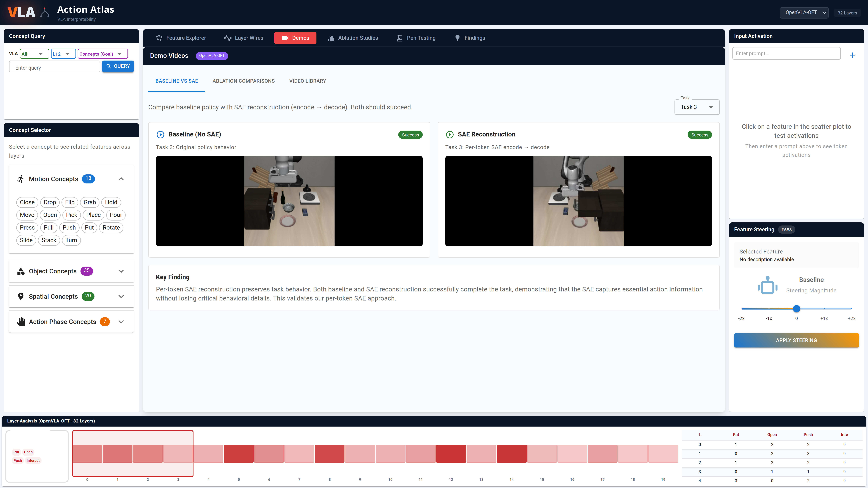This screenshot has height=488, width=868.
Task: Select the Grab concept chip
Action: coord(89,202)
